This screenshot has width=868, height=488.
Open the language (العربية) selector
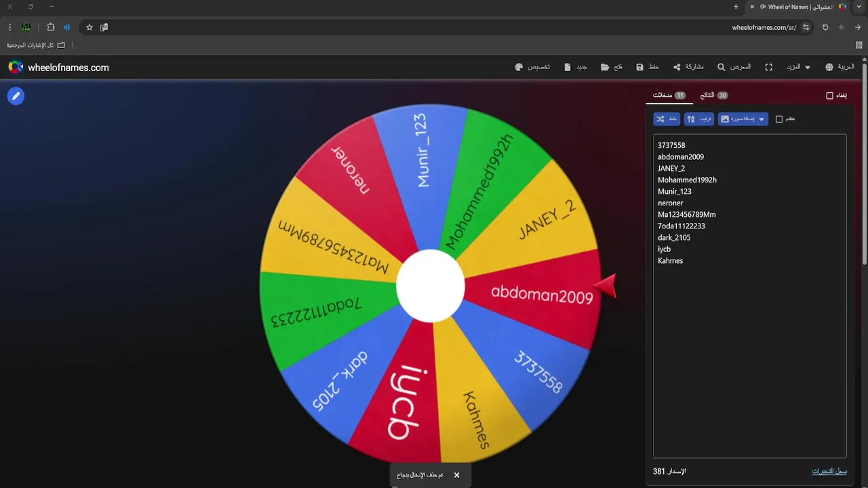point(840,68)
